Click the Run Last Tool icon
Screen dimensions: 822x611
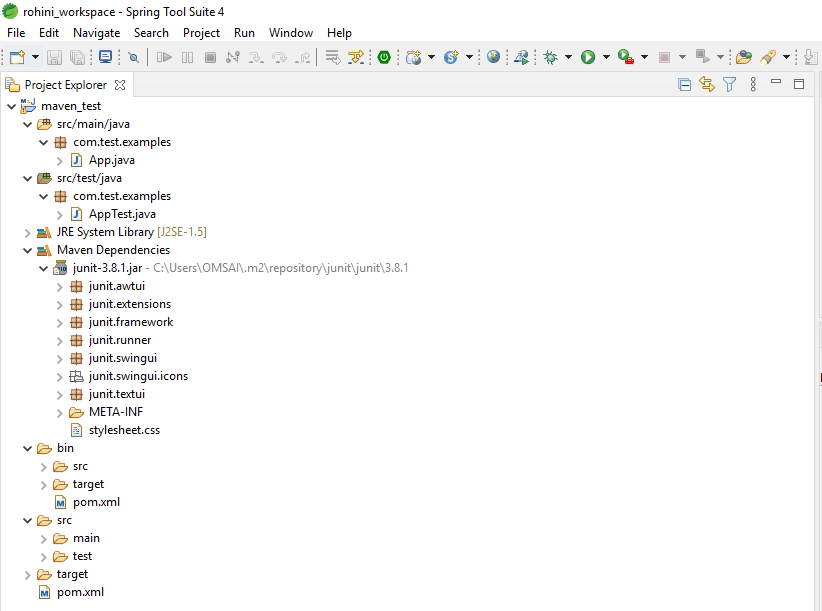point(626,57)
